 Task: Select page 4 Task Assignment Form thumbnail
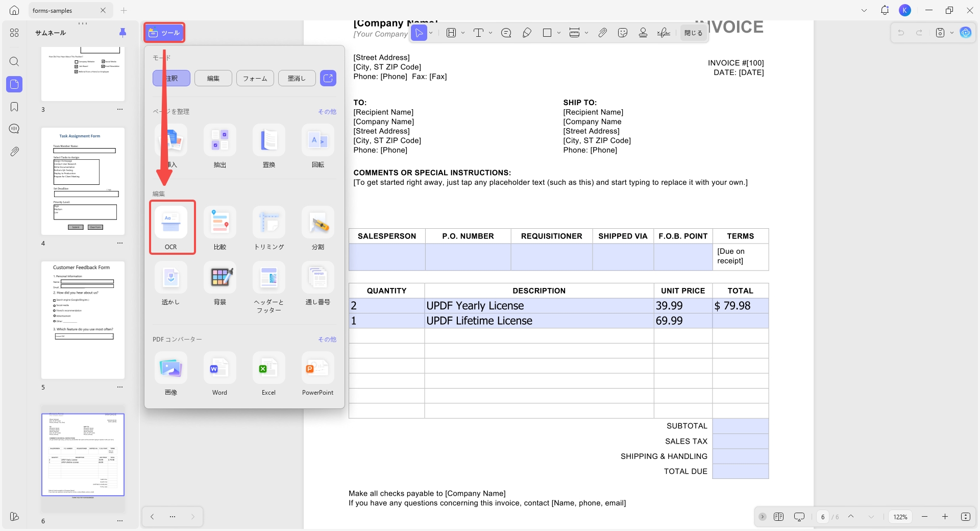[x=83, y=181]
